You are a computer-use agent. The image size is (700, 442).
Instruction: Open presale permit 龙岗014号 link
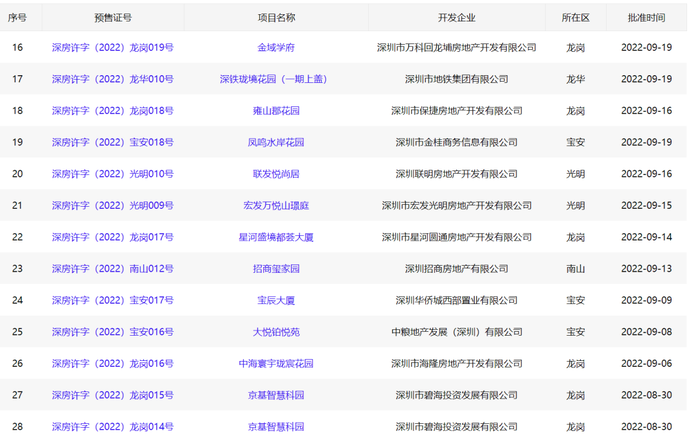pyautogui.click(x=112, y=427)
